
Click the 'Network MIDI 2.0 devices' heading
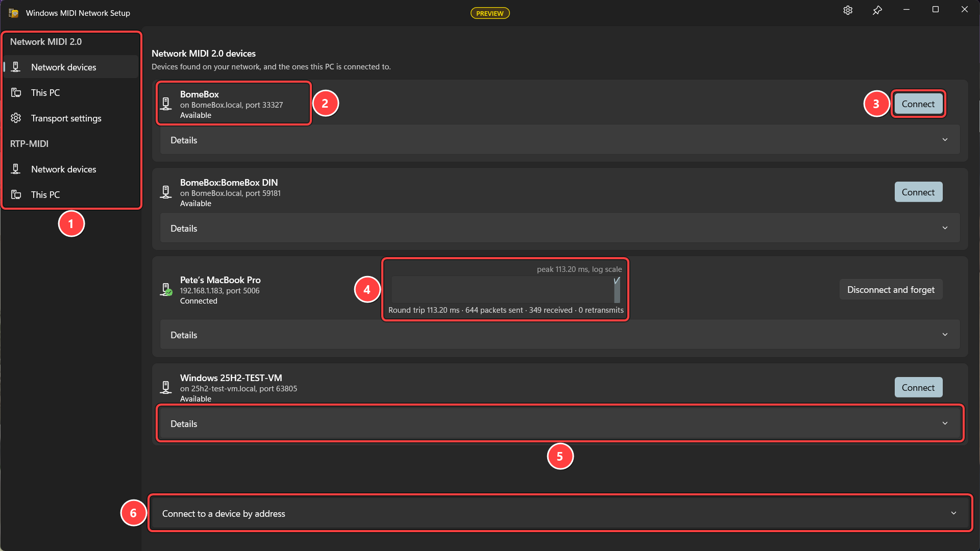click(204, 53)
